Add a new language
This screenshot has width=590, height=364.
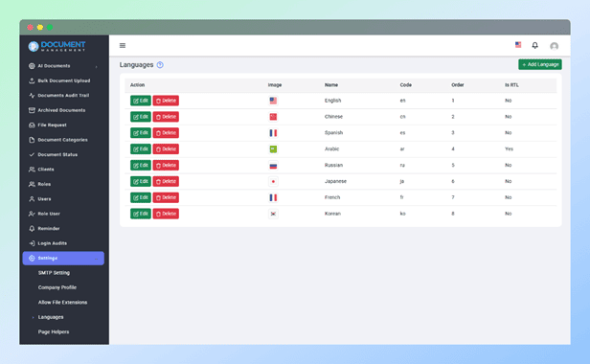click(540, 64)
